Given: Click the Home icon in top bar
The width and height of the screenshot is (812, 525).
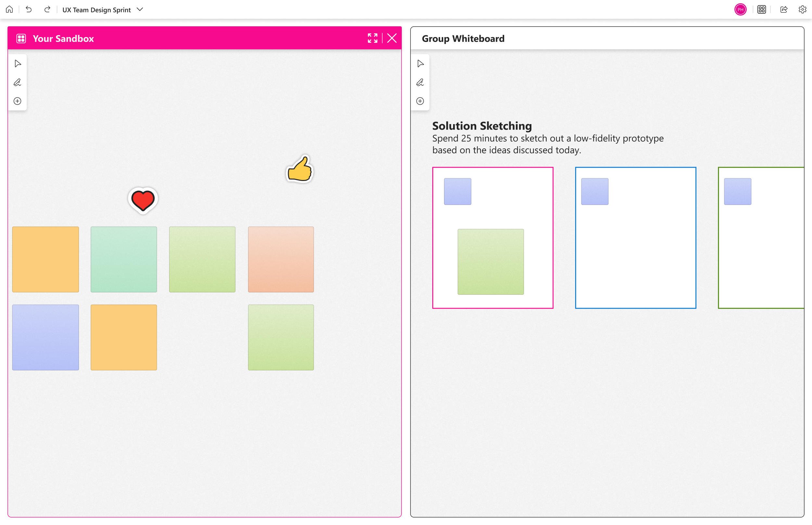Looking at the screenshot, I should 9,9.
